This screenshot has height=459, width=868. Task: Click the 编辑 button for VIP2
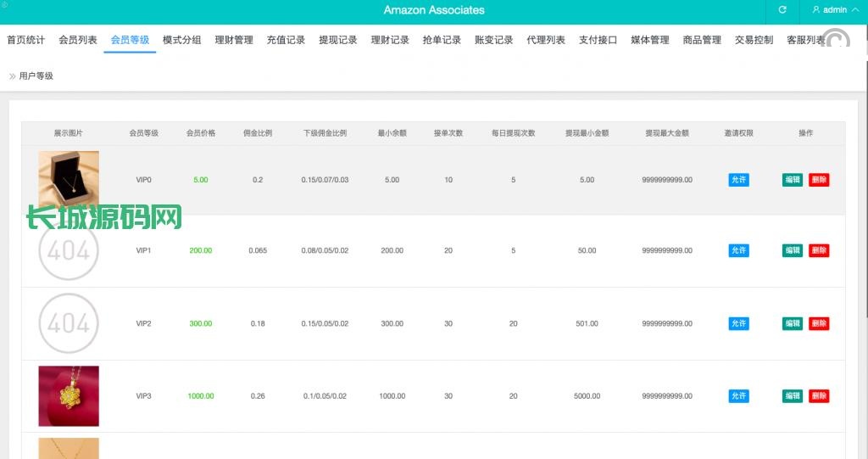click(x=792, y=324)
